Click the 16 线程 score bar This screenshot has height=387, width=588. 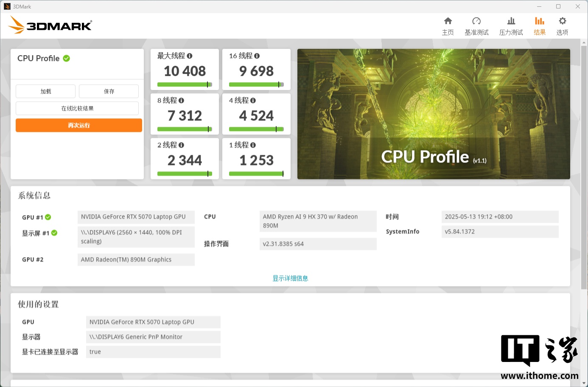point(256,84)
